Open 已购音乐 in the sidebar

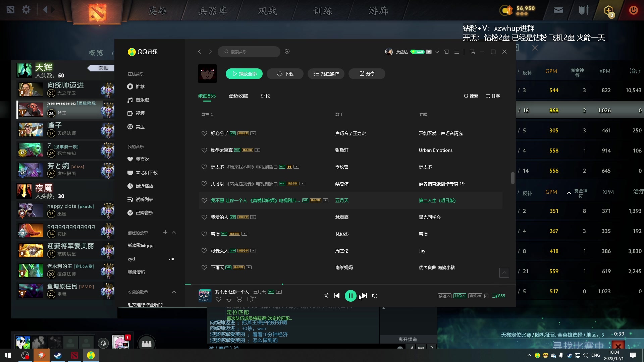click(x=141, y=213)
